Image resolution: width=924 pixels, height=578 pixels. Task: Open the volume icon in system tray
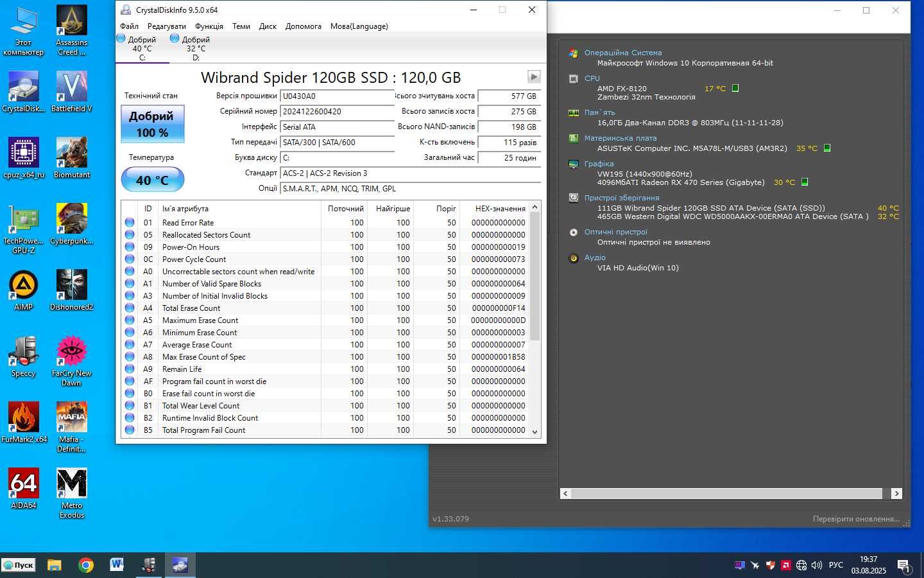pyautogui.click(x=817, y=565)
